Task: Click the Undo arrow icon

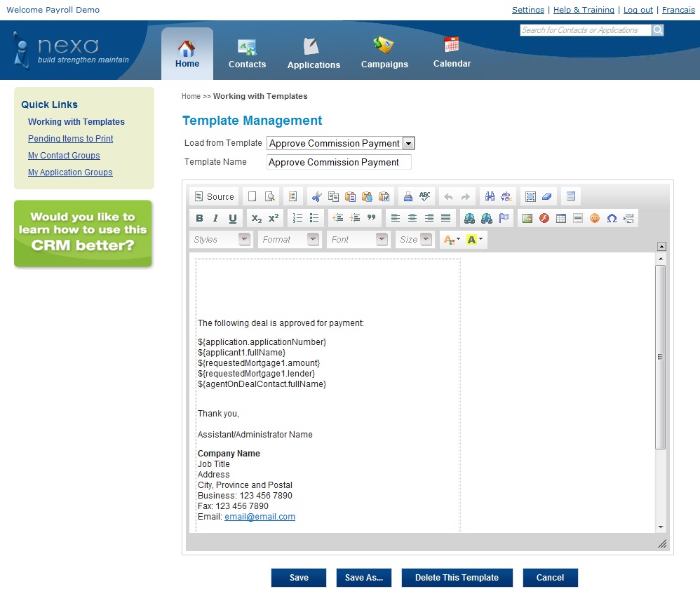Action: [x=448, y=196]
